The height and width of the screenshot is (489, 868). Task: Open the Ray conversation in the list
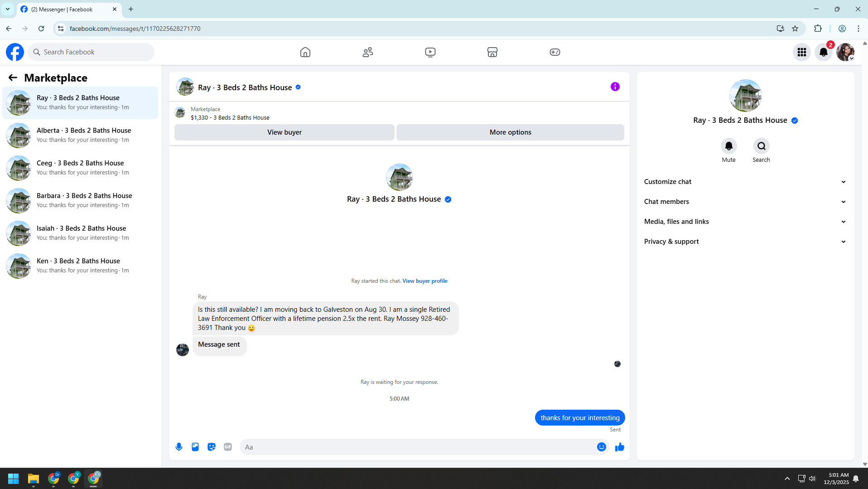[x=80, y=103]
